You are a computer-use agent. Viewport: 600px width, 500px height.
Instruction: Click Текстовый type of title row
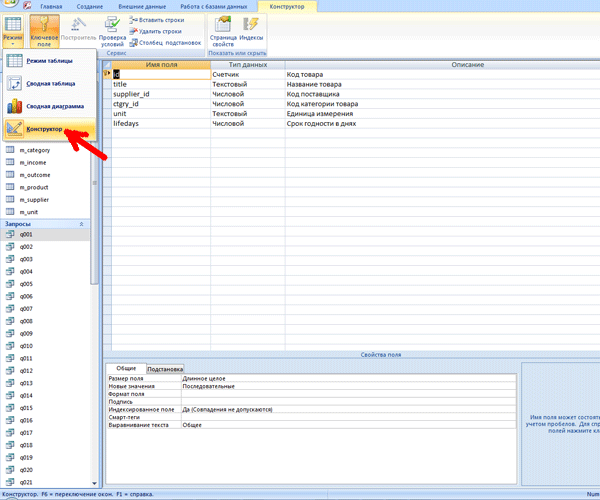pyautogui.click(x=248, y=84)
